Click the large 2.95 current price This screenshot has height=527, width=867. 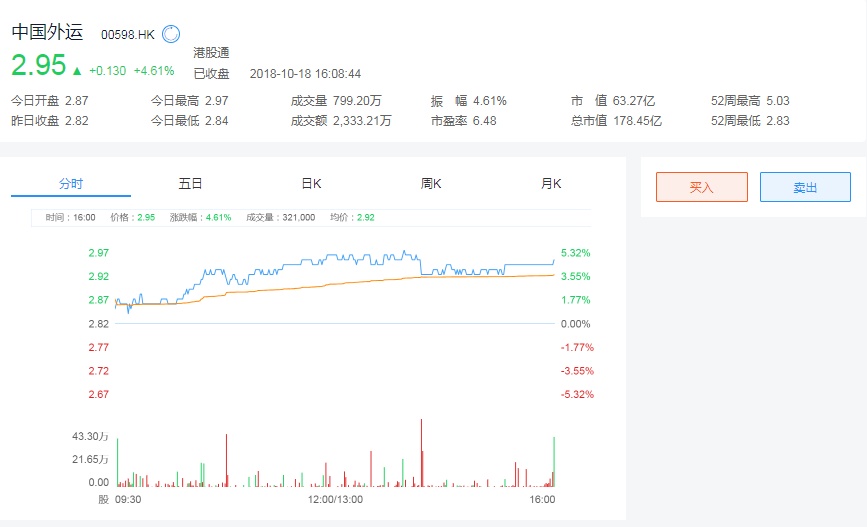[x=38, y=66]
